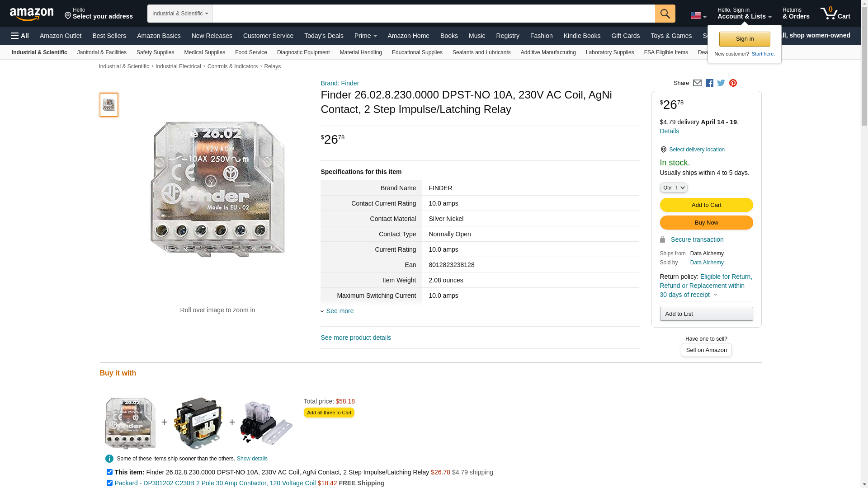This screenshot has width=868, height=488.
Task: Share the product on Pinterest
Action: pyautogui.click(x=733, y=83)
